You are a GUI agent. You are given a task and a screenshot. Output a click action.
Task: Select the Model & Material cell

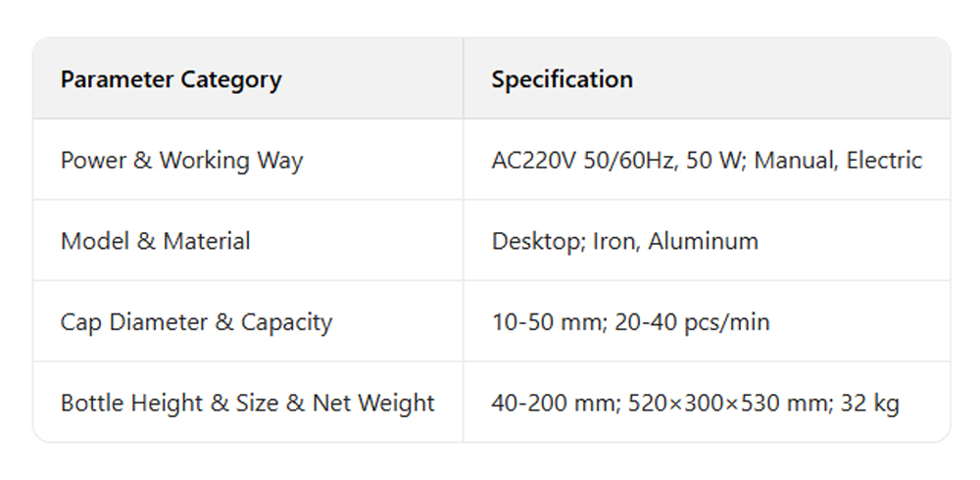(x=155, y=241)
